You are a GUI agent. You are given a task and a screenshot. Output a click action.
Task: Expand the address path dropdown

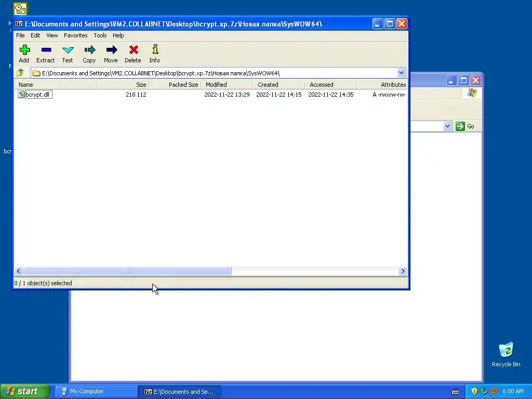point(401,73)
